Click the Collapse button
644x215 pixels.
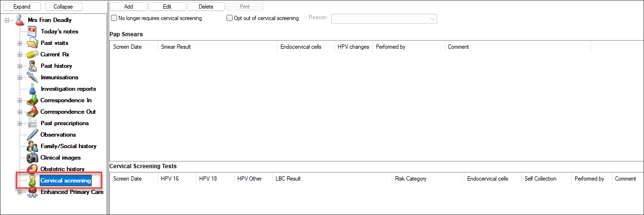(x=64, y=7)
